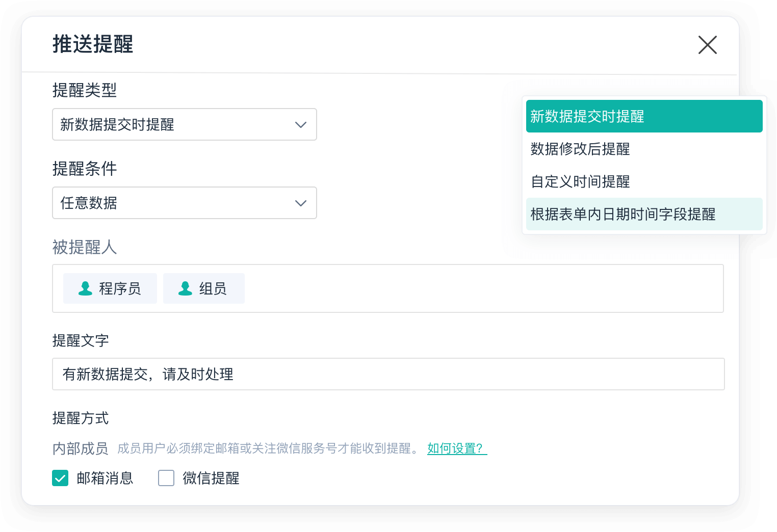Image resolution: width=777 pixels, height=532 pixels.
Task: Click the 提醒文字 text input field
Action: [387, 374]
